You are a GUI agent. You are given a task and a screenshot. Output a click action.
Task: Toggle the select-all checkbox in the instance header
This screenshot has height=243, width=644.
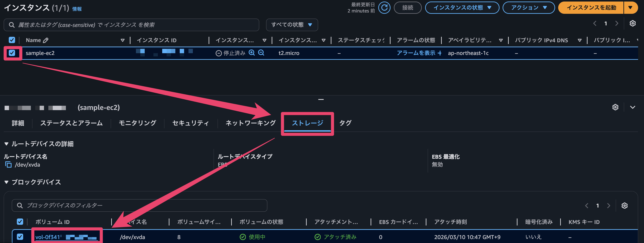12,40
